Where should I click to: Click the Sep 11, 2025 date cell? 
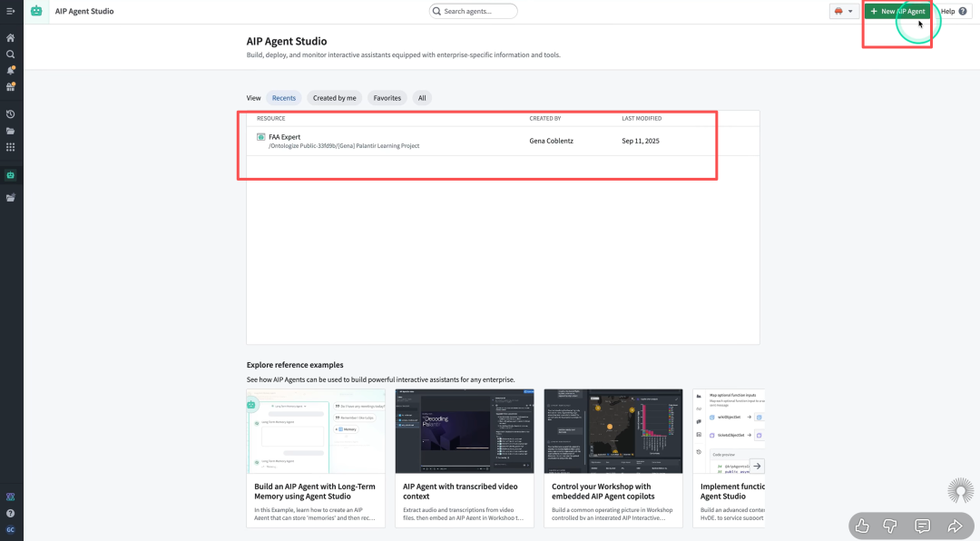click(640, 141)
